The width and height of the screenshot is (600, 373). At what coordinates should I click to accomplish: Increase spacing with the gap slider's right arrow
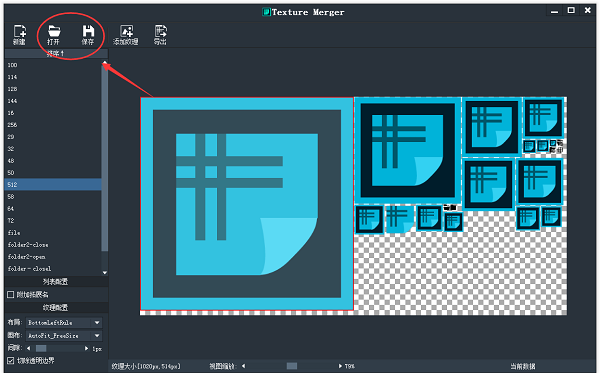86,349
